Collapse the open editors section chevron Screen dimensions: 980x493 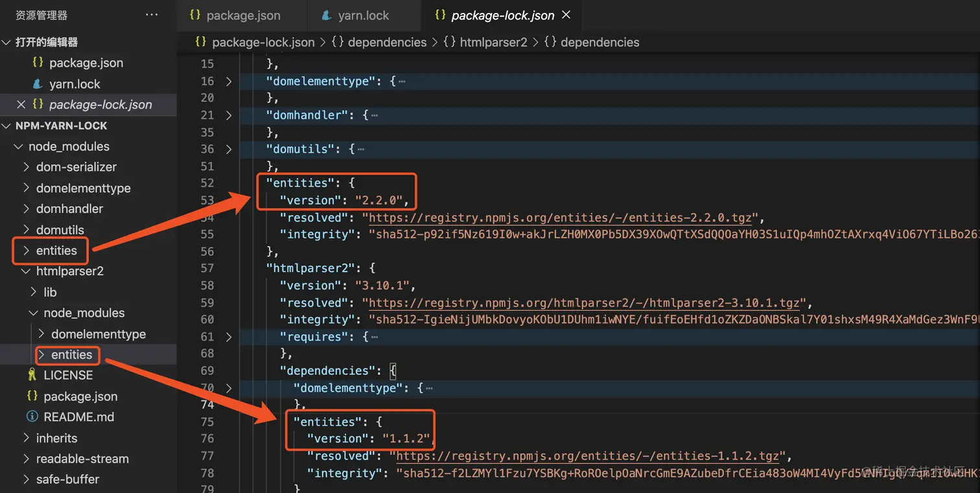(6, 42)
